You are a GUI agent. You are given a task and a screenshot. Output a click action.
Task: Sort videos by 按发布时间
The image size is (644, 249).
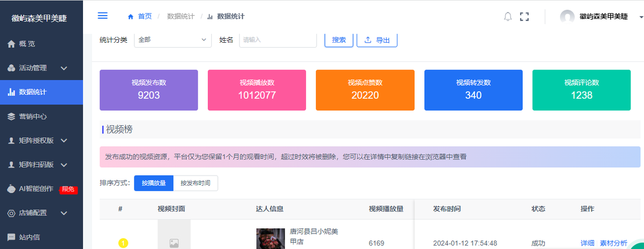coord(195,183)
